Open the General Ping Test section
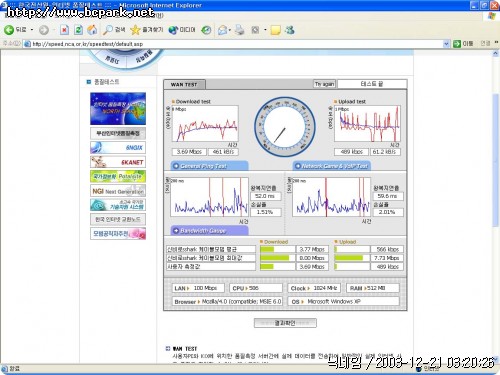 209,166
